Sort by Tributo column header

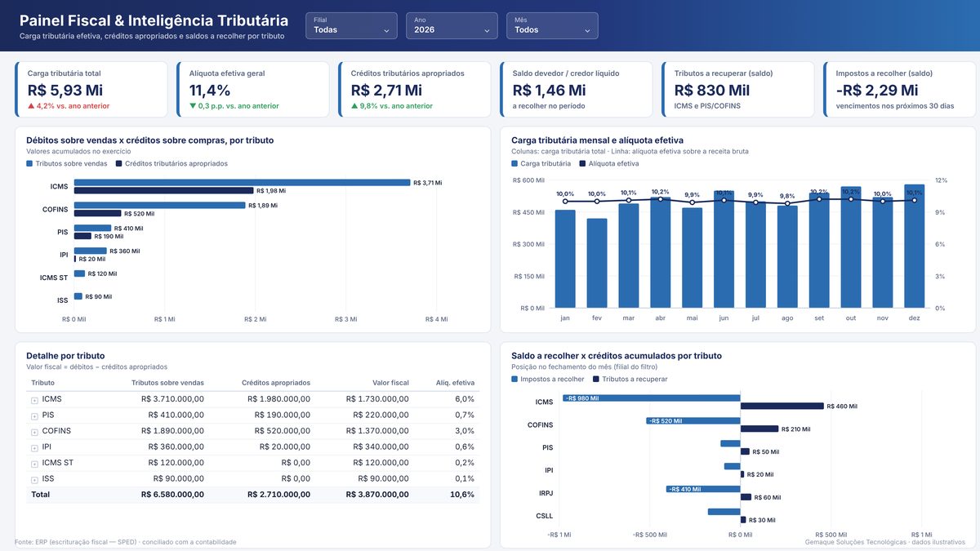pyautogui.click(x=43, y=382)
